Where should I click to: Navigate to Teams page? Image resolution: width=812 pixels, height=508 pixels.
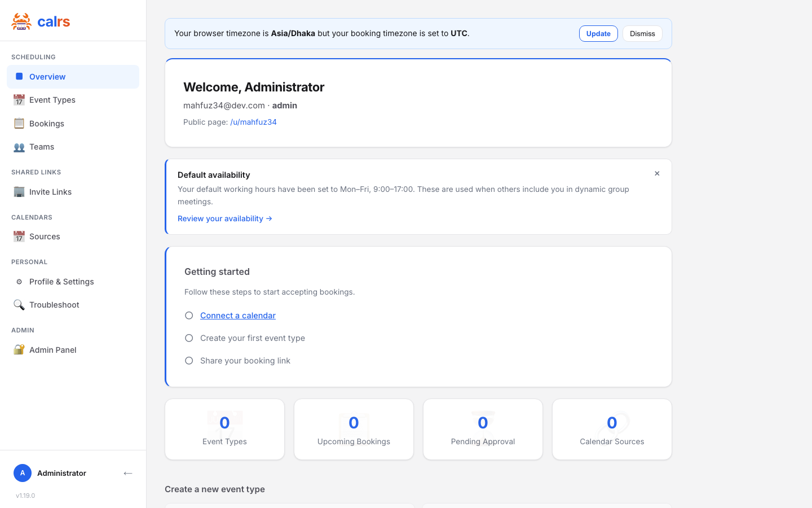[73, 147]
